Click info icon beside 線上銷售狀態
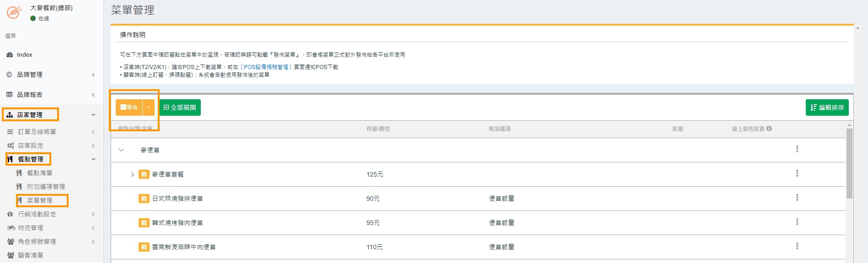Image resolution: width=868 pixels, height=263 pixels. click(x=769, y=129)
